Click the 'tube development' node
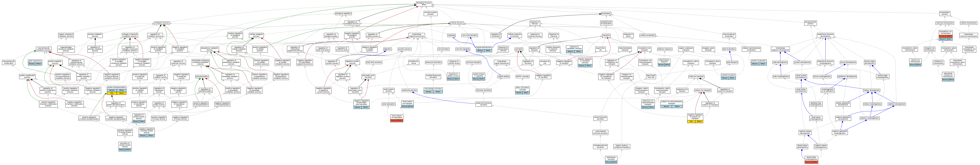 click(x=780, y=62)
